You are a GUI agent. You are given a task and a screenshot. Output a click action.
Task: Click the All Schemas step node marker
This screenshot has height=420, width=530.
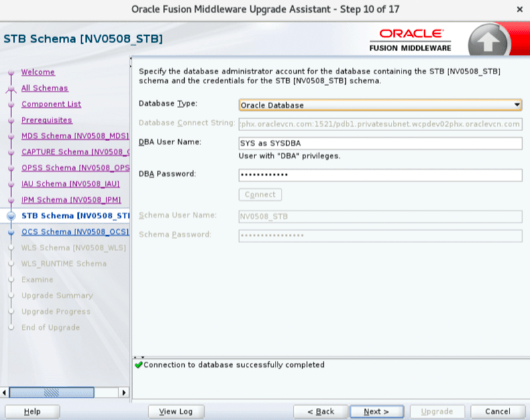coord(11,89)
